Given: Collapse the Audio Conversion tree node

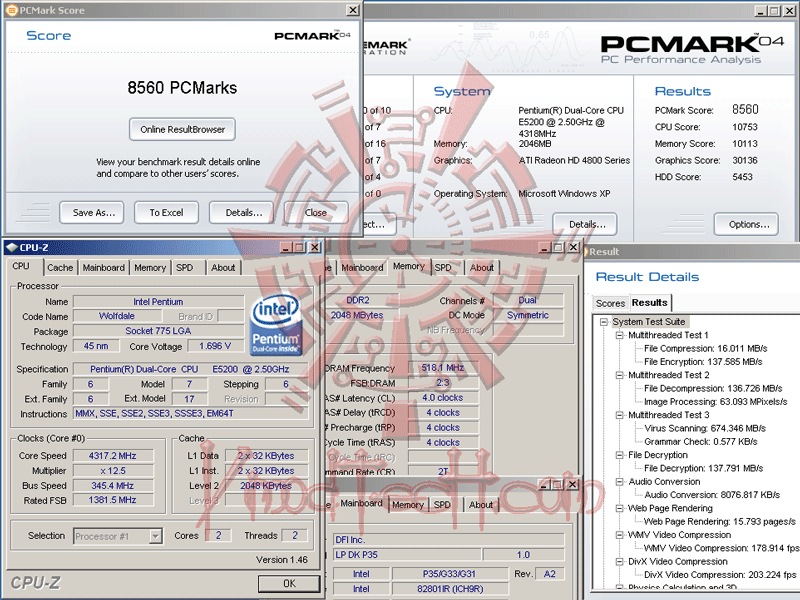Looking at the screenshot, I should click(x=619, y=482).
